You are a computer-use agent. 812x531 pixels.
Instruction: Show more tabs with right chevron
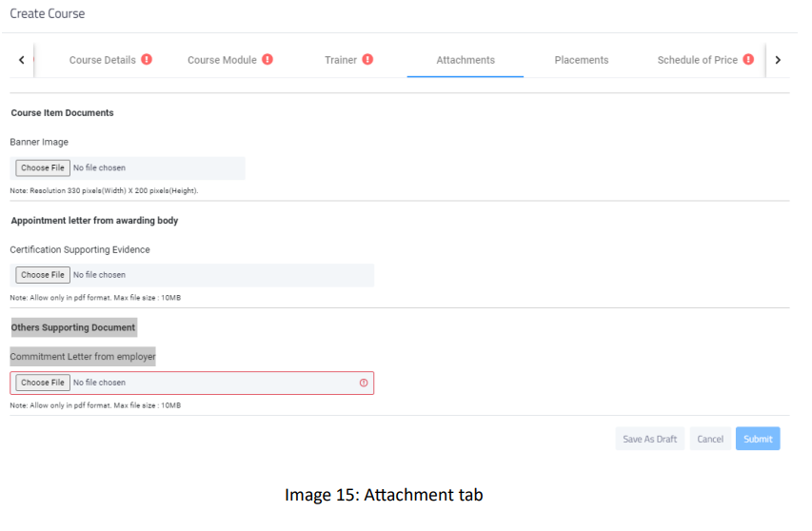click(x=778, y=60)
